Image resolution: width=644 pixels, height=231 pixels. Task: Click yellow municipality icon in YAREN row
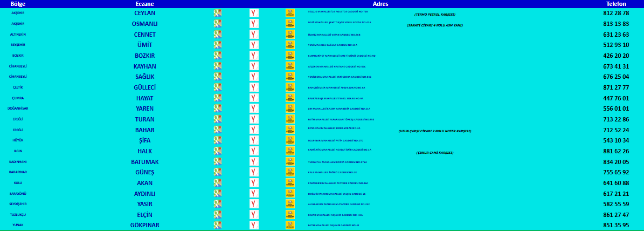tap(290, 108)
